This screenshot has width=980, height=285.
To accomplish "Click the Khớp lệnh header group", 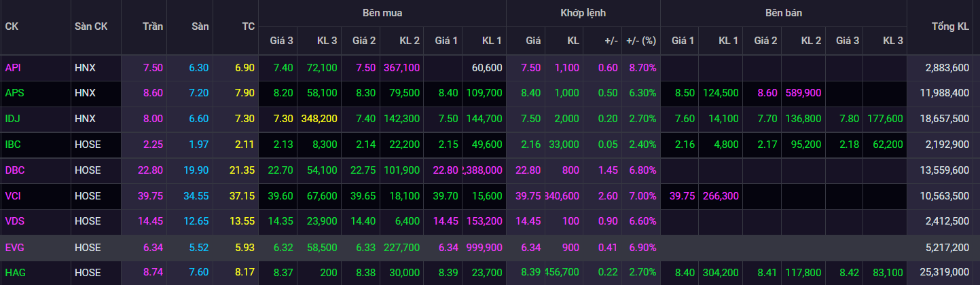I will [583, 13].
